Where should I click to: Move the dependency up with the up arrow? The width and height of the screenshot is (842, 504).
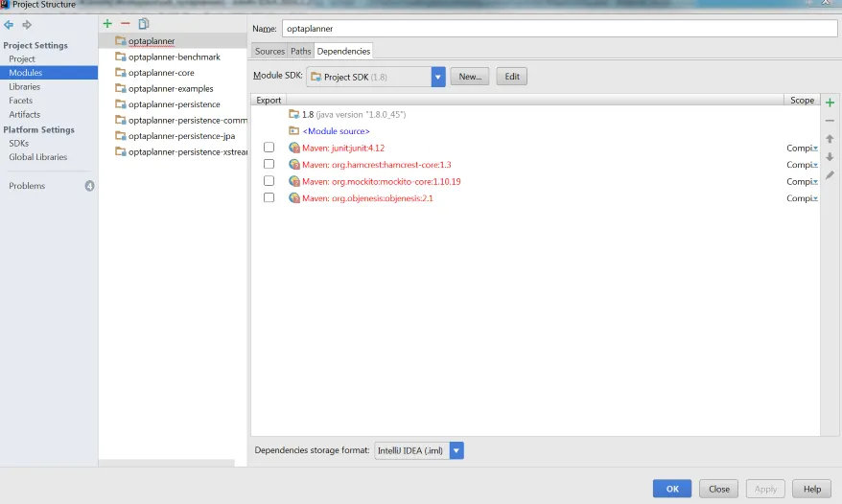tap(830, 139)
